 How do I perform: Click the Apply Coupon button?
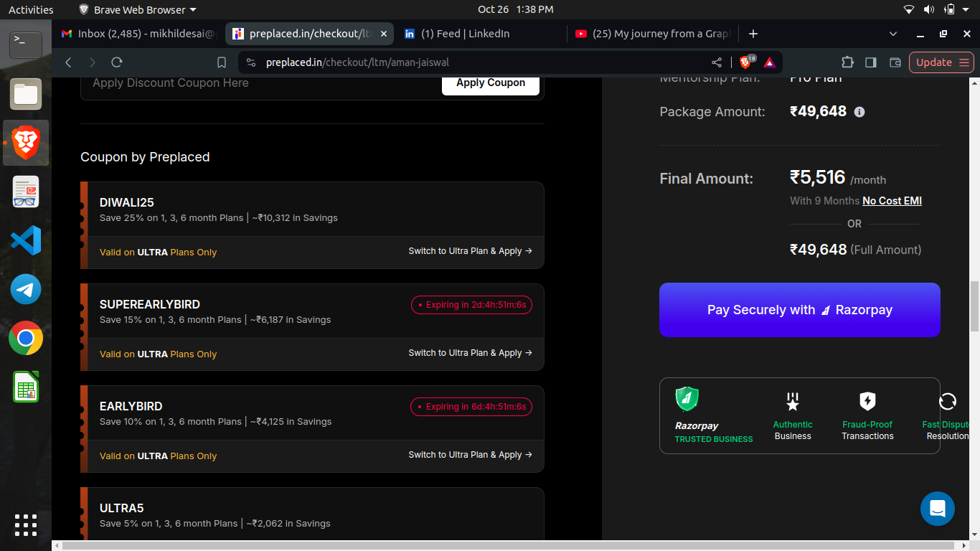(490, 83)
